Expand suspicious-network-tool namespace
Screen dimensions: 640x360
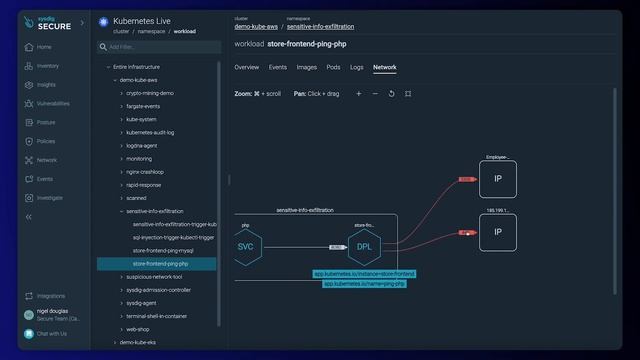pos(121,277)
